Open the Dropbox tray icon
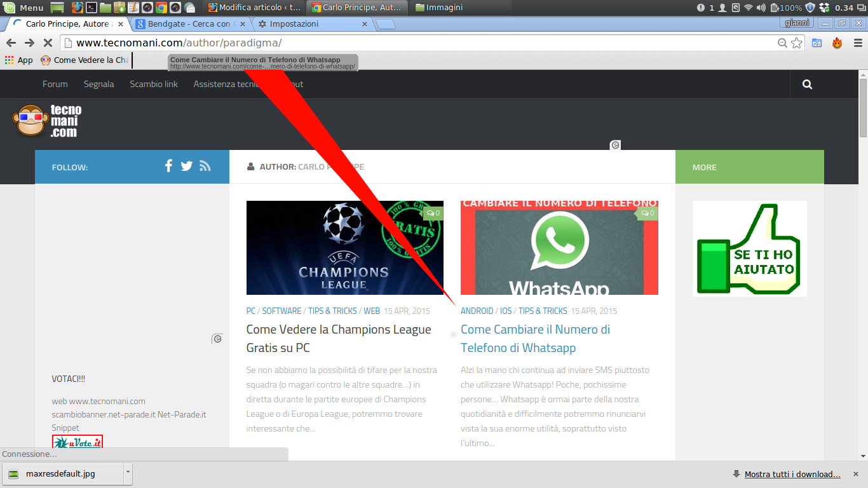This screenshot has width=868, height=488. [824, 8]
